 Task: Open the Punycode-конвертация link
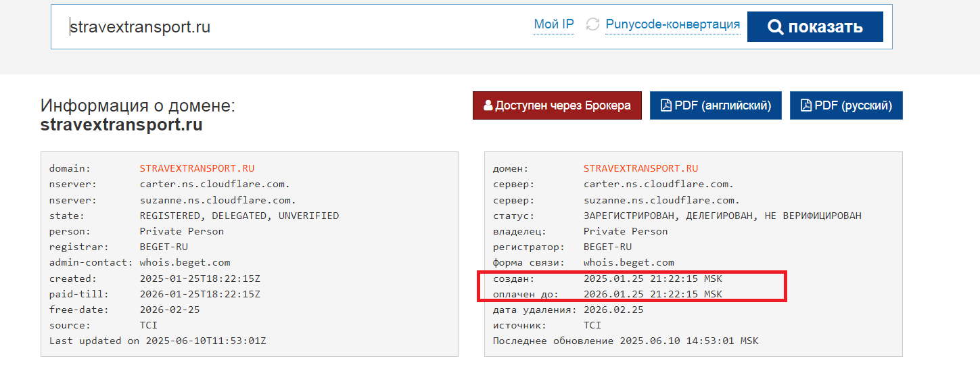(x=672, y=25)
